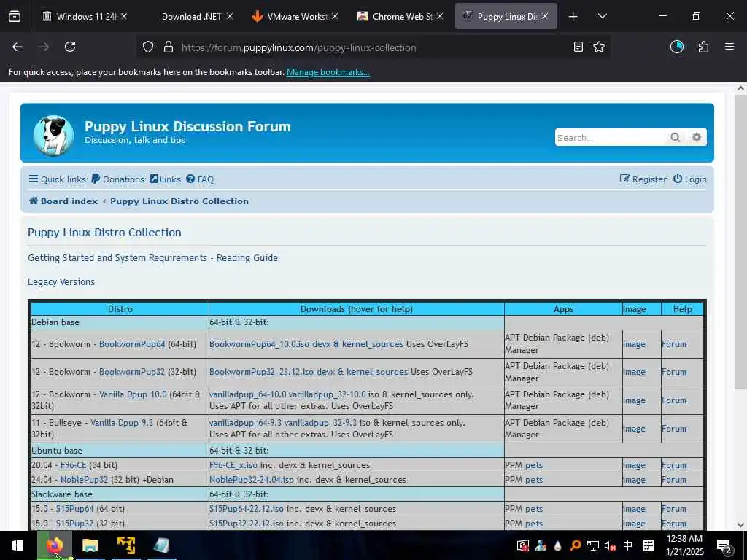Show site security padlock info

pyautogui.click(x=169, y=47)
